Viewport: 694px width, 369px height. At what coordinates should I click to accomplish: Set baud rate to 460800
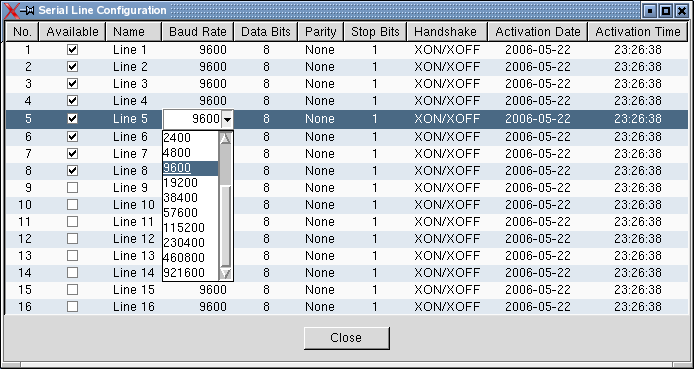coord(191,258)
